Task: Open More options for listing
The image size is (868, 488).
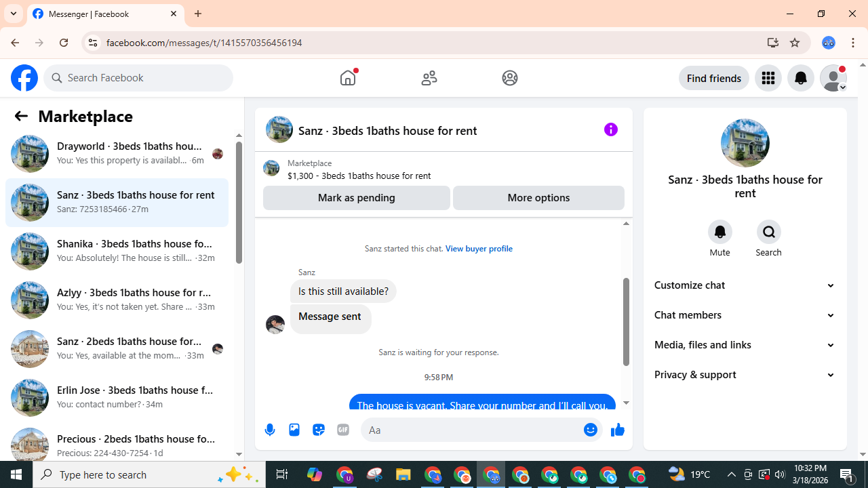Action: (538, 198)
